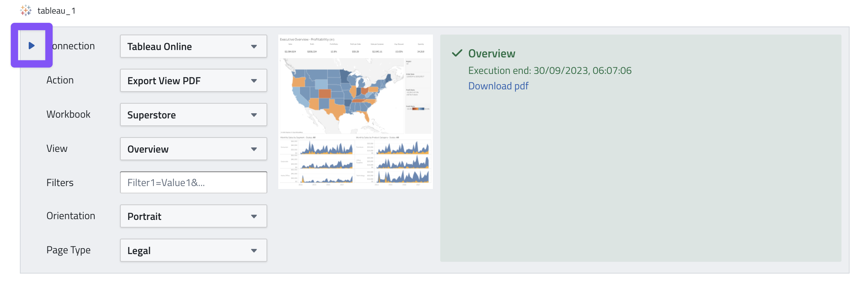
Task: Open the Superstore workbook dropdown
Action: point(193,115)
